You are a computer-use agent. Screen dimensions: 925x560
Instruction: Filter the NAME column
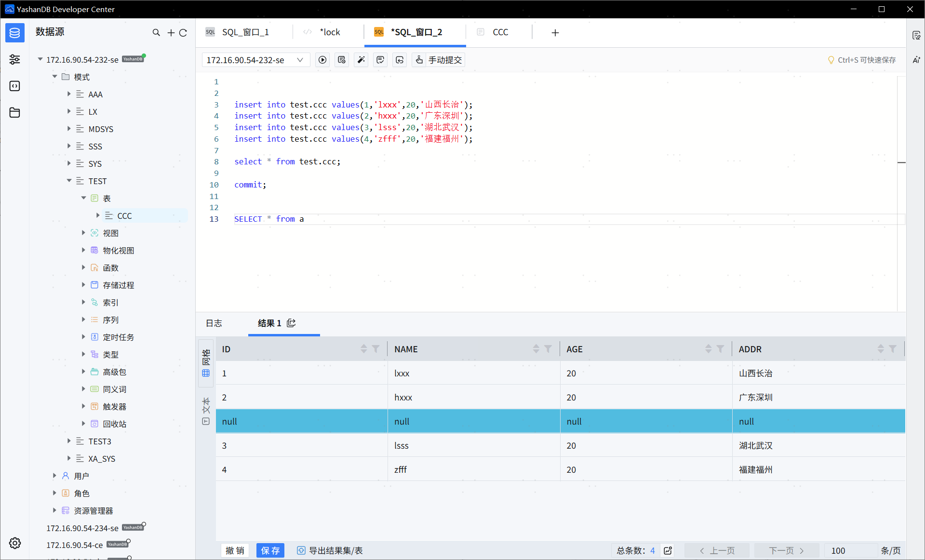[548, 349]
